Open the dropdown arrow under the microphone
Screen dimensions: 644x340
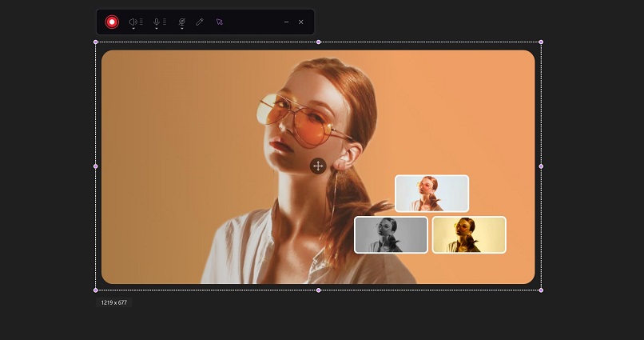[157, 28]
